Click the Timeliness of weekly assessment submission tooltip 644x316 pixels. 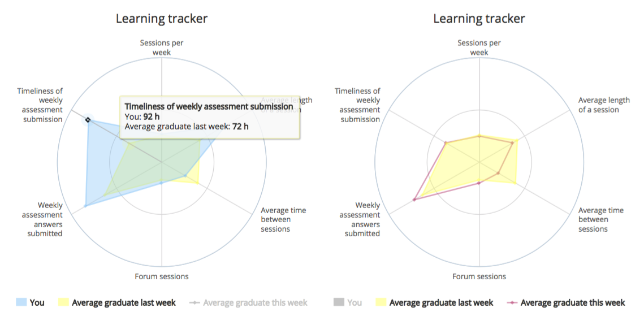(x=209, y=116)
